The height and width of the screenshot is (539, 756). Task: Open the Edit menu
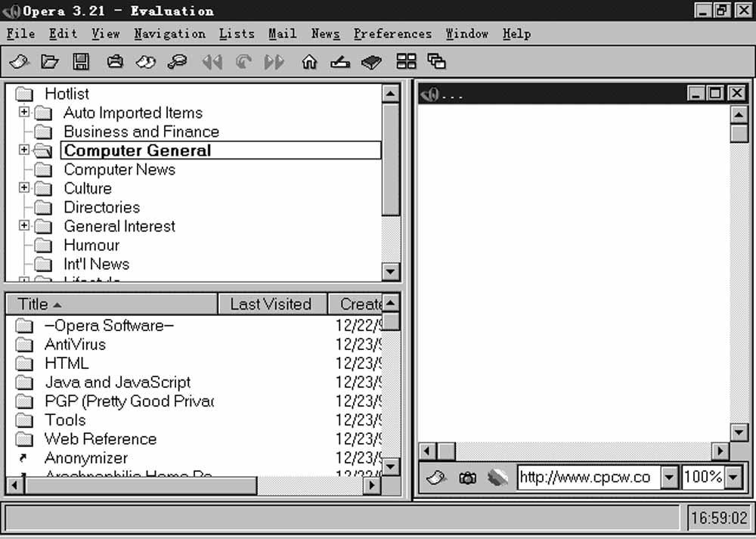(64, 34)
